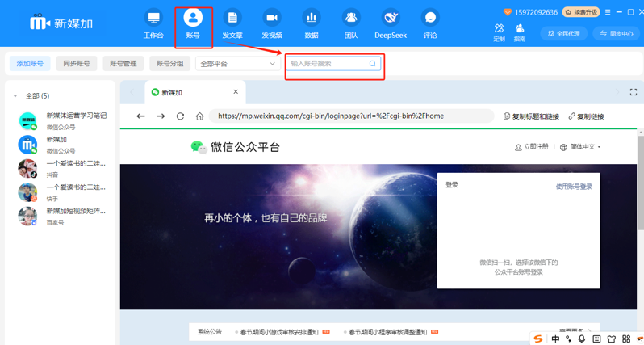
Task: Open Sogou toolbox grid icon
Action: [x=626, y=339]
